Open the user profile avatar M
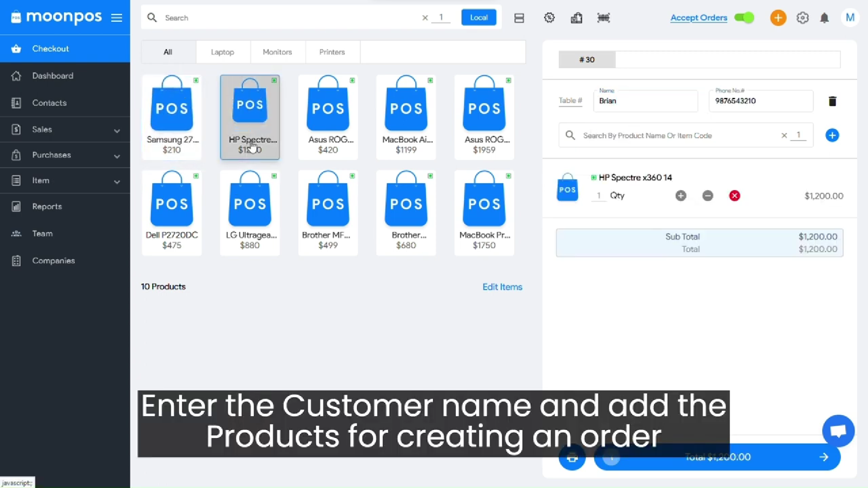This screenshot has width=868, height=488. pyautogui.click(x=850, y=18)
